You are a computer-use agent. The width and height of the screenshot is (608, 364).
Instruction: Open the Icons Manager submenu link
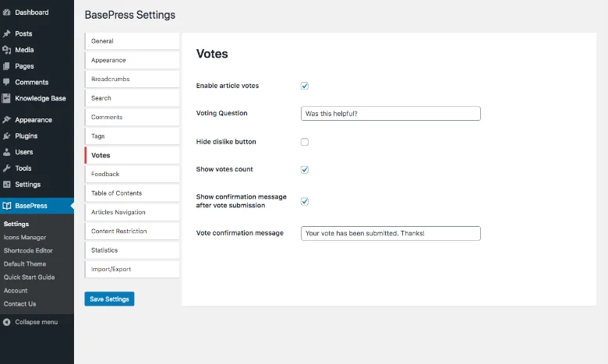tap(25, 237)
